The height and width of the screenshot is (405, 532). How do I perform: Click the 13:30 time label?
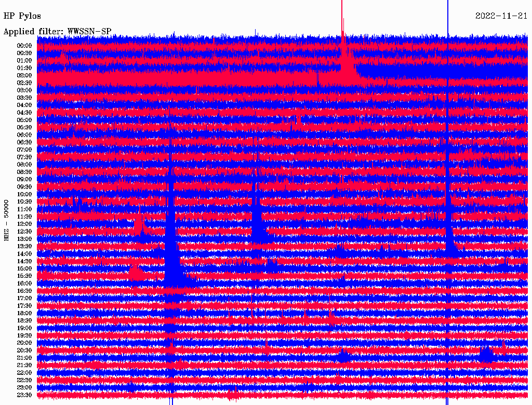point(24,246)
